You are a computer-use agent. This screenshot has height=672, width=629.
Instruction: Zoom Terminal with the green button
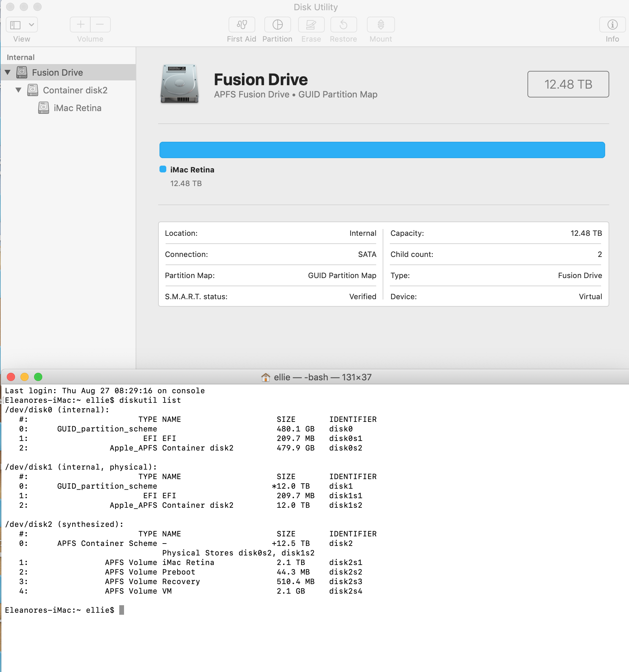click(x=38, y=377)
